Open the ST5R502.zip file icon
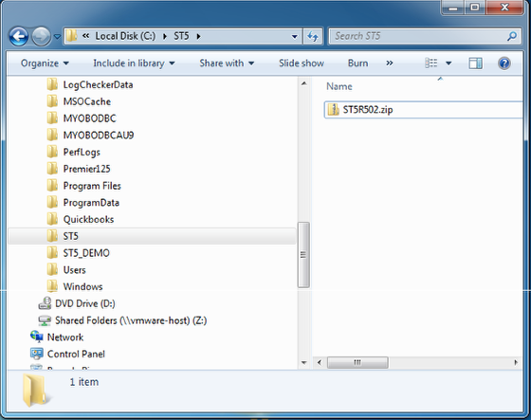531x420 pixels. point(333,109)
